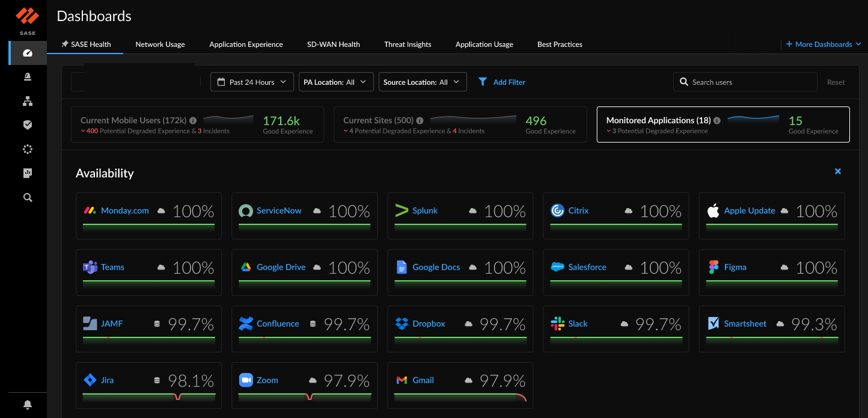Open the Past 24 Hours time dropdown

[x=252, y=82]
